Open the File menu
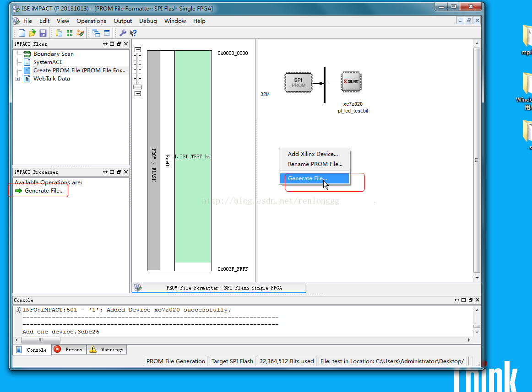This screenshot has height=392, width=532. tap(27, 21)
